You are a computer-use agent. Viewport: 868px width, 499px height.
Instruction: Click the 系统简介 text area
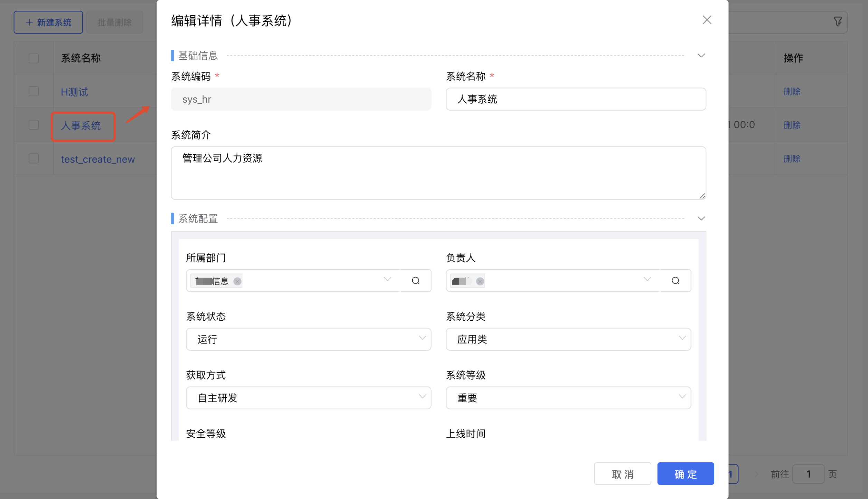pyautogui.click(x=438, y=173)
